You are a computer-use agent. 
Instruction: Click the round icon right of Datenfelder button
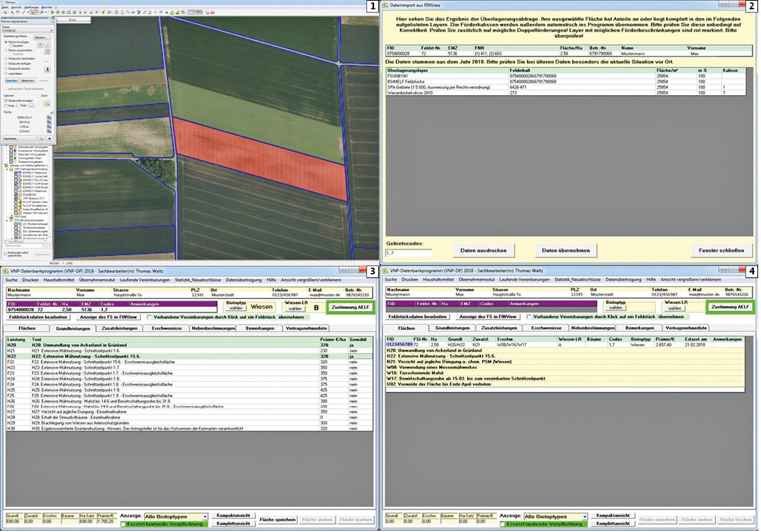pos(41,138)
